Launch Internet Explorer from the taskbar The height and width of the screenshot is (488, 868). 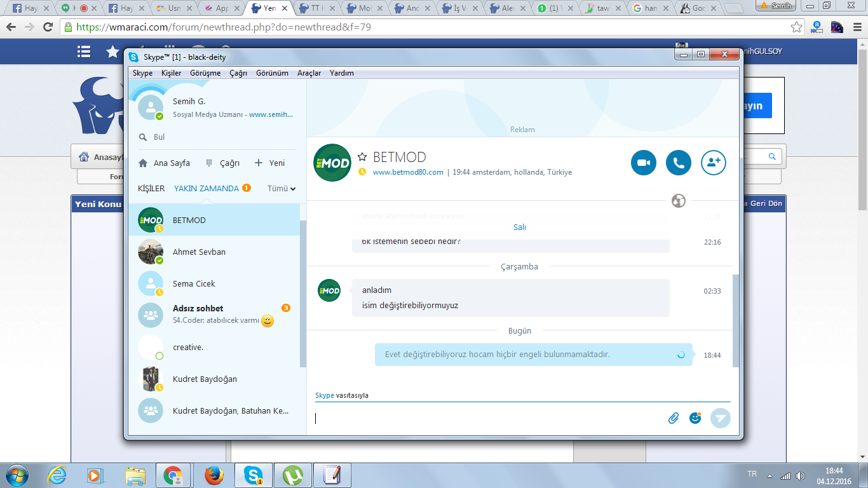57,475
